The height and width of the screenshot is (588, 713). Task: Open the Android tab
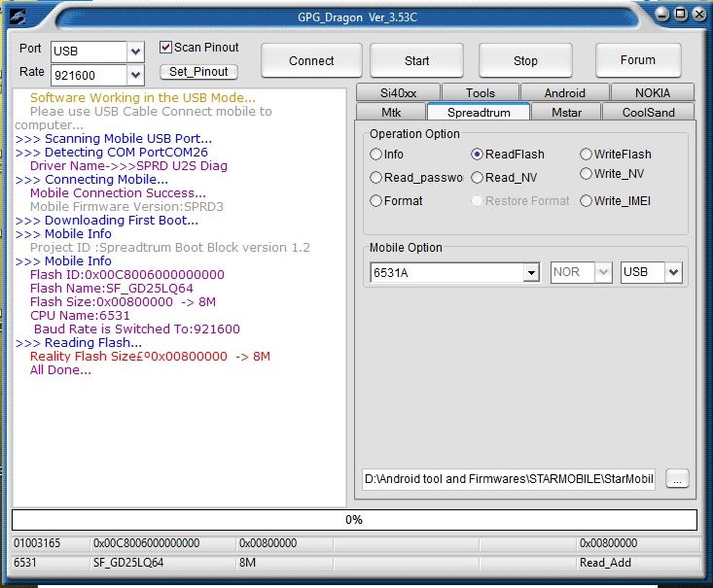[x=564, y=93]
